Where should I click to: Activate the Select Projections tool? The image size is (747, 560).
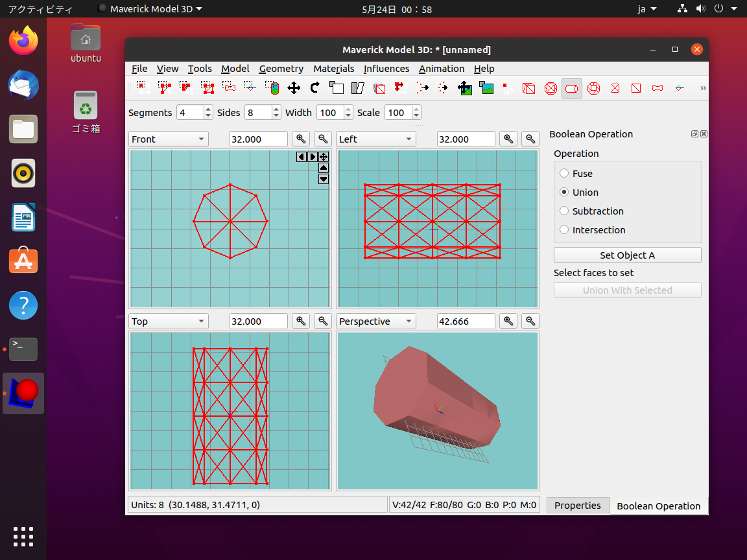click(272, 87)
